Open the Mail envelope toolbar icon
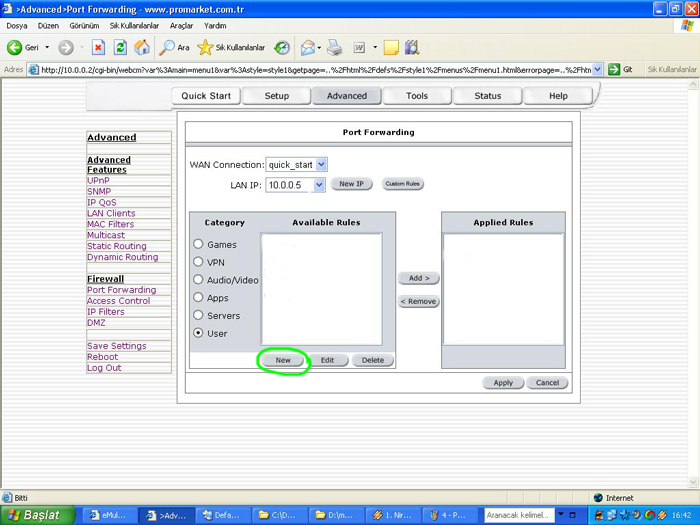This screenshot has height=525, width=700. [x=308, y=47]
